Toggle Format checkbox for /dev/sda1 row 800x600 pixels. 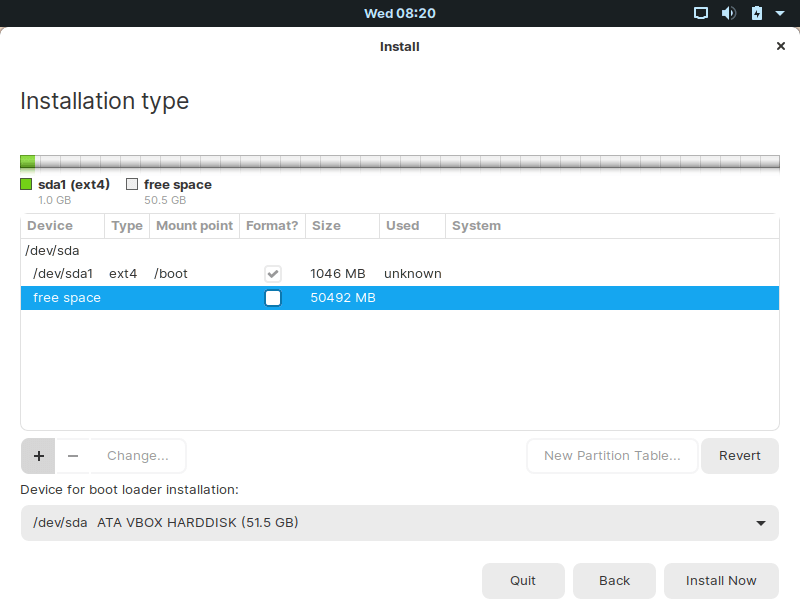[273, 273]
